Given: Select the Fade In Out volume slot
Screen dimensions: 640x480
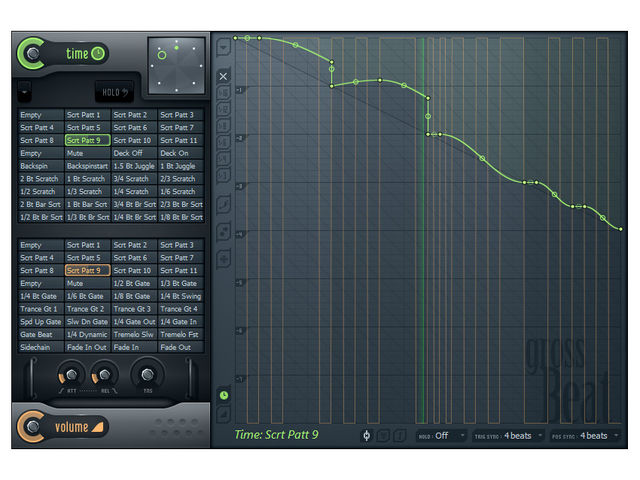Looking at the screenshot, I should pos(87,347).
